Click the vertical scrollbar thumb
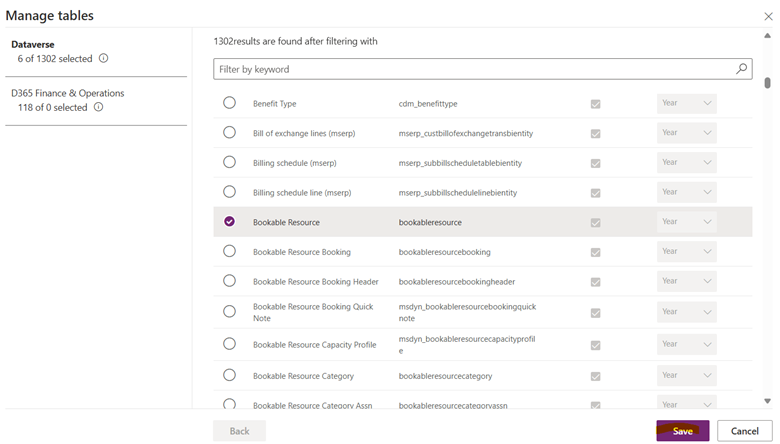Screen dimensions: 780x444 (x=767, y=84)
